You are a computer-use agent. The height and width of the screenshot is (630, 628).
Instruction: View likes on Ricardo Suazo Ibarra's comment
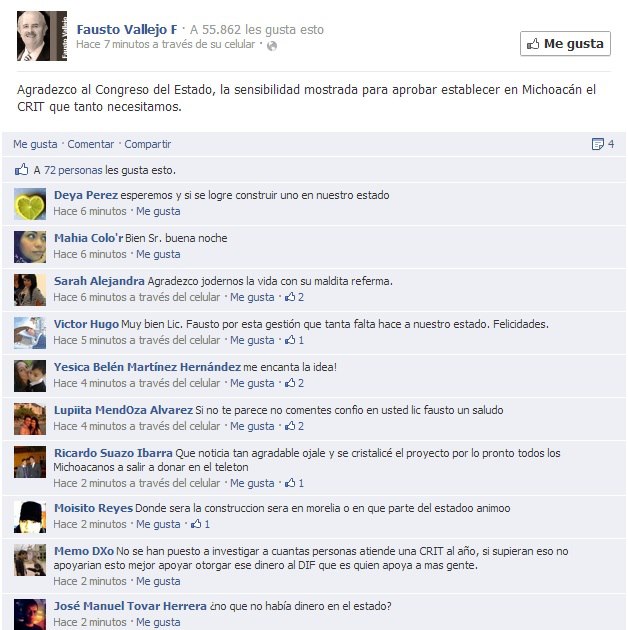coord(294,483)
